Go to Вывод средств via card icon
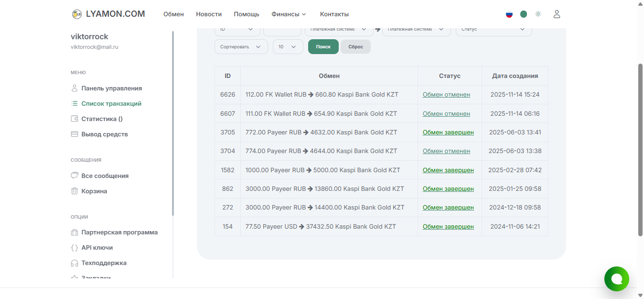The width and height of the screenshot is (644, 299). tap(74, 134)
